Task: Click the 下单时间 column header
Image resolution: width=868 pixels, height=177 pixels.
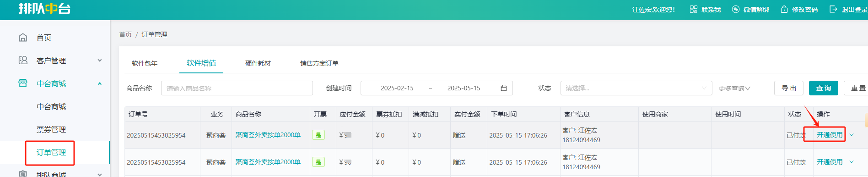Action: [504, 114]
